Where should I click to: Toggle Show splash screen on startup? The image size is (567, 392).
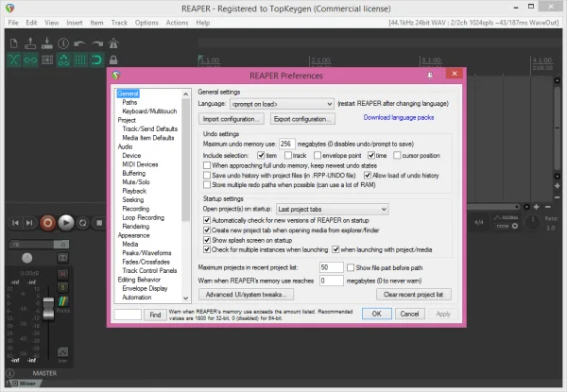point(207,240)
